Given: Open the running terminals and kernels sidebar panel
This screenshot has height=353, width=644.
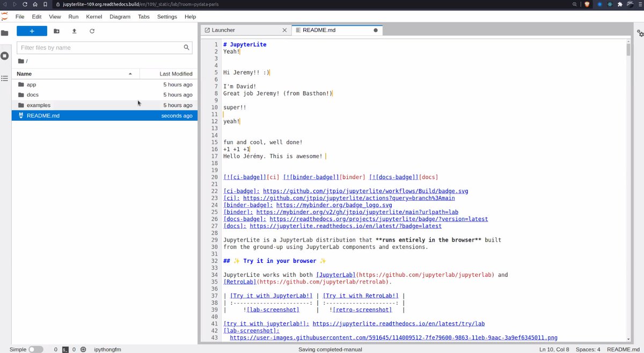Looking at the screenshot, I should click(5, 55).
